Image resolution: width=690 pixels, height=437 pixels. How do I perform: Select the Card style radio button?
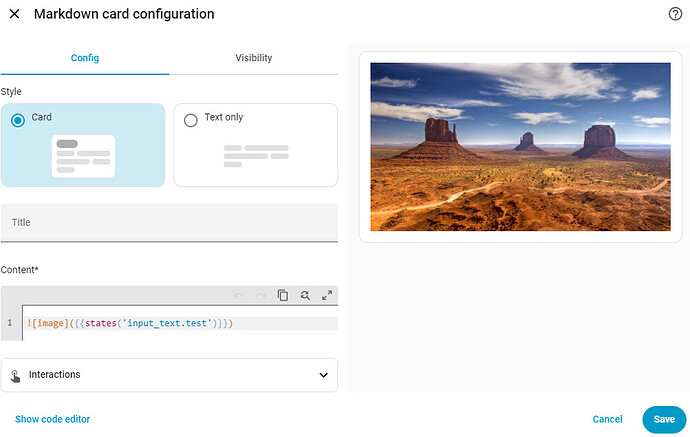(18, 120)
